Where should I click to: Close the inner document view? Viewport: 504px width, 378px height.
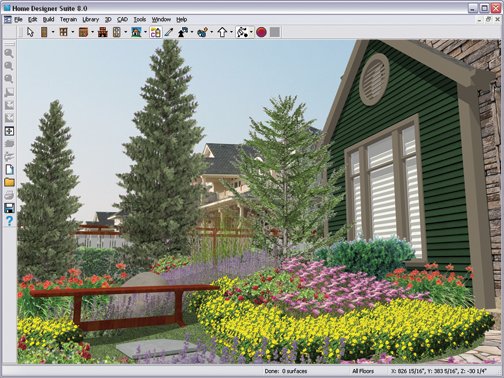tap(497, 20)
